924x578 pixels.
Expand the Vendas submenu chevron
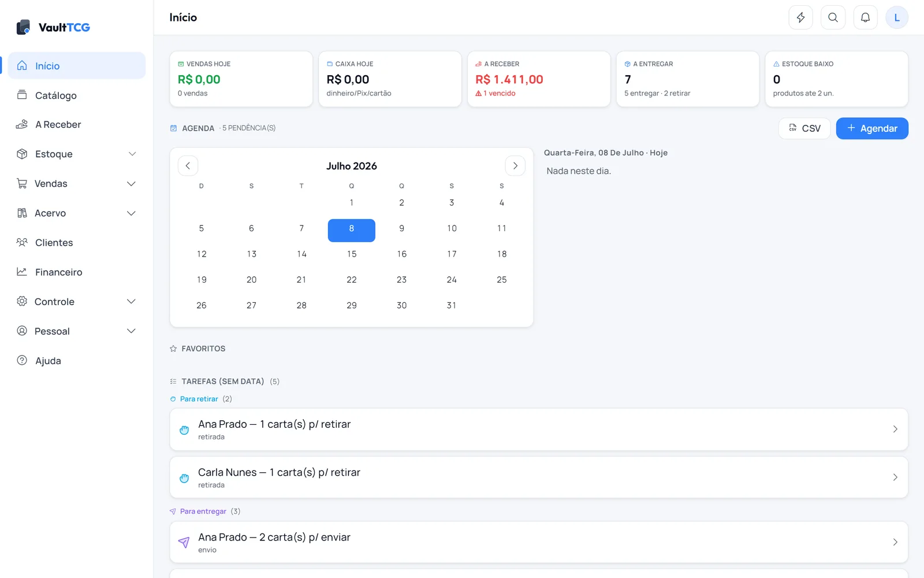131,183
